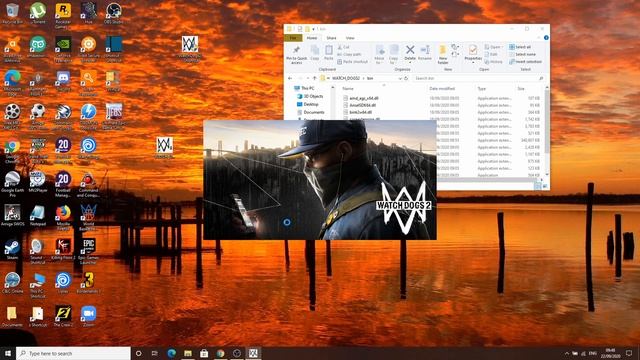Switch to the Home ribbon tab
640x360 pixels.
(x=312, y=38)
